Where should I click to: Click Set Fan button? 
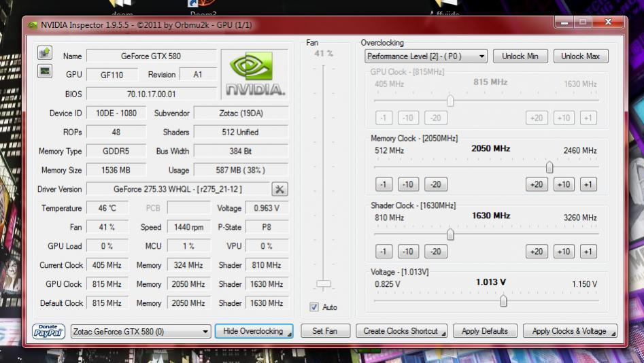pyautogui.click(x=325, y=331)
